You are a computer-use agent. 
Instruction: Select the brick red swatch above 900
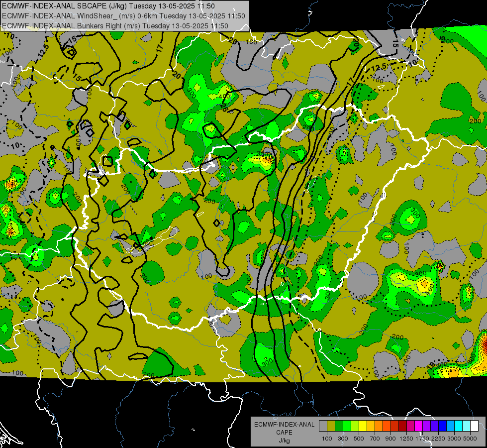(x=395, y=426)
